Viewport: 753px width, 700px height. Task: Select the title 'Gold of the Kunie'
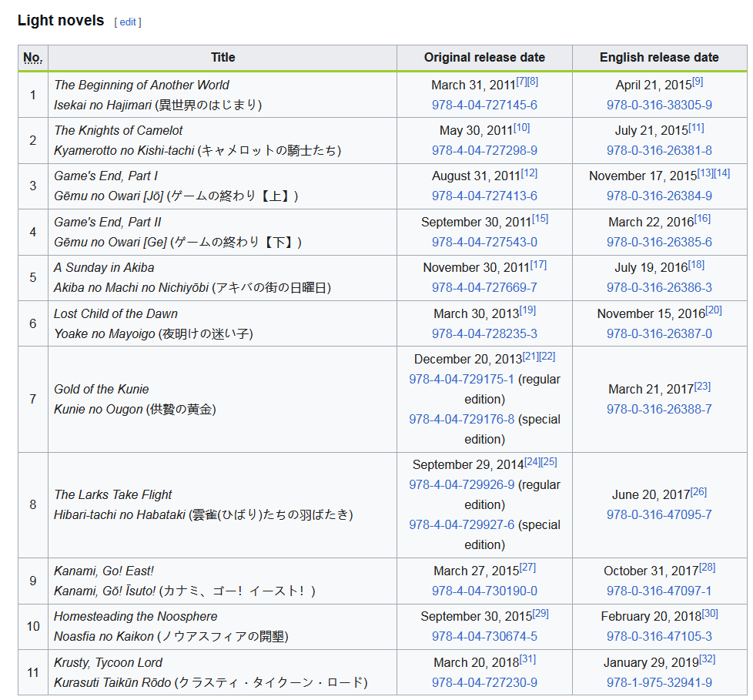coord(102,389)
